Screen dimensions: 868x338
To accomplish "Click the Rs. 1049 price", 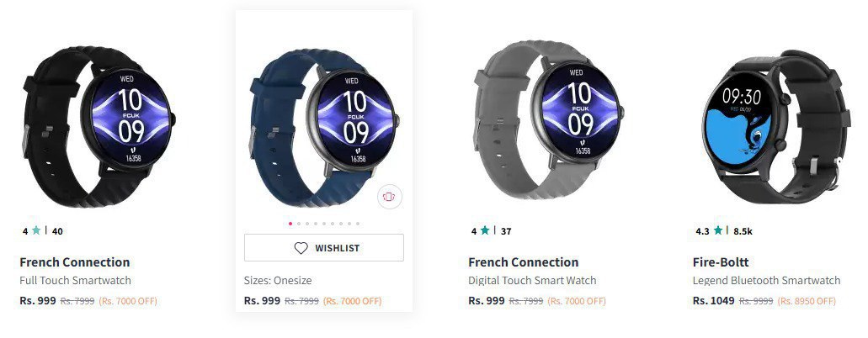I will (x=714, y=301).
